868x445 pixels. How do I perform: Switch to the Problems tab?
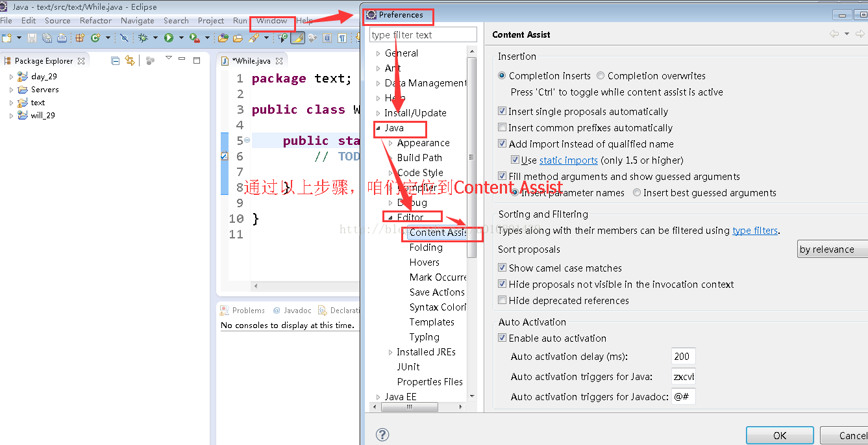(242, 311)
